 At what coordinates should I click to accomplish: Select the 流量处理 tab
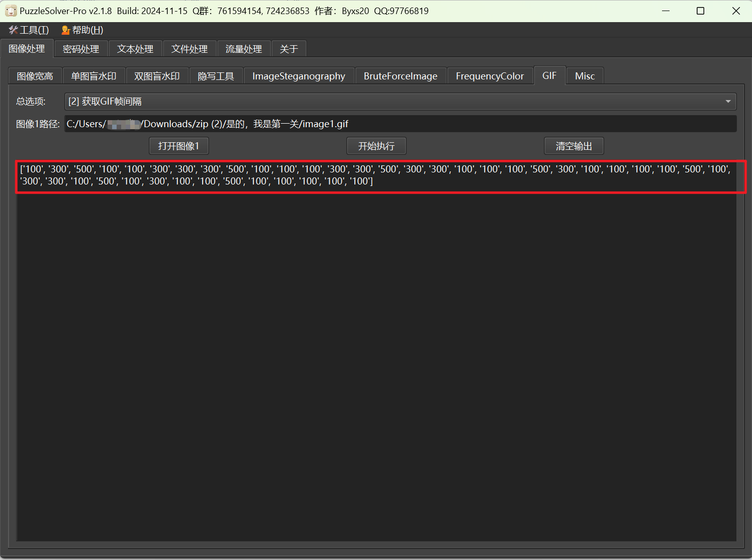[244, 49]
